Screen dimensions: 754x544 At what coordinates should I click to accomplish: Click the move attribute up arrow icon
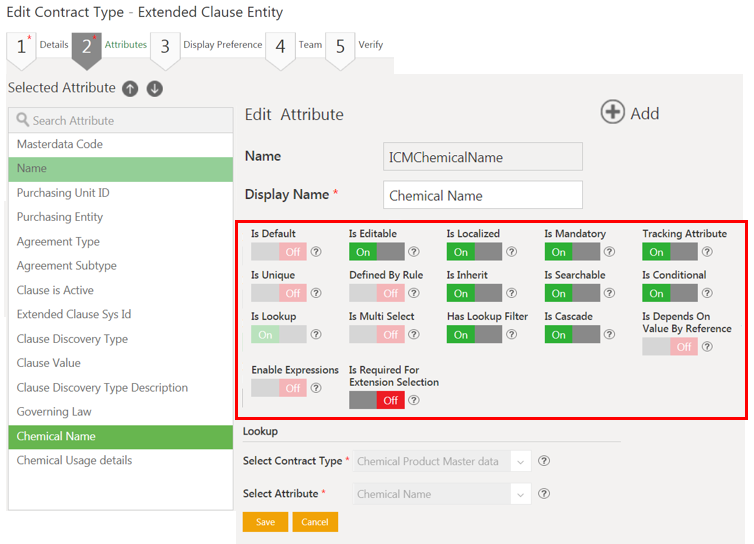tap(130, 88)
